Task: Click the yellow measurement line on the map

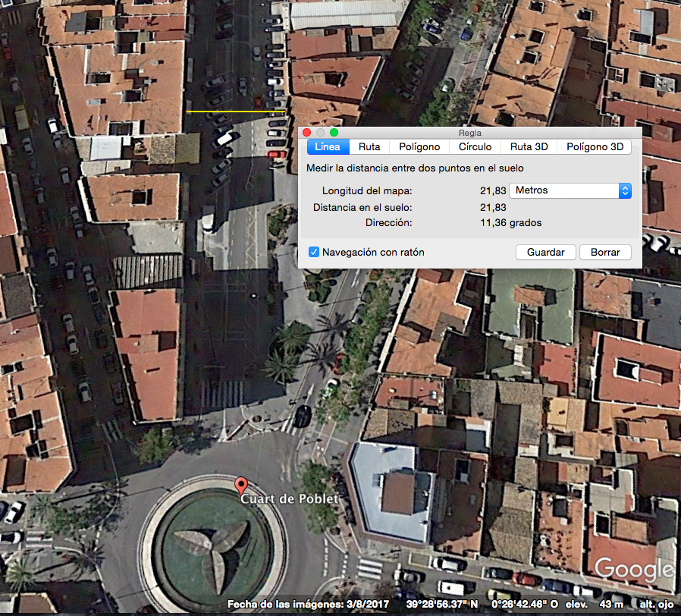Action: tap(235, 112)
